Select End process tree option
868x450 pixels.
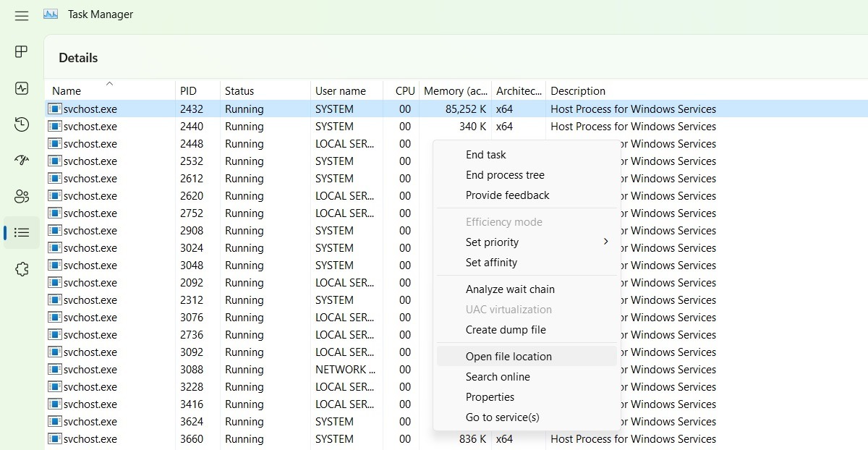(505, 174)
